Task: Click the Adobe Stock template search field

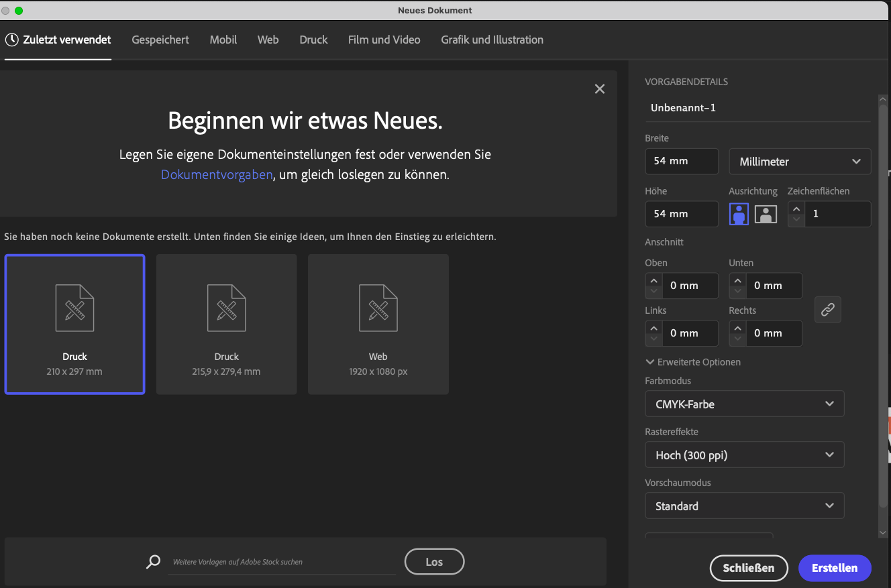Action: (x=281, y=562)
